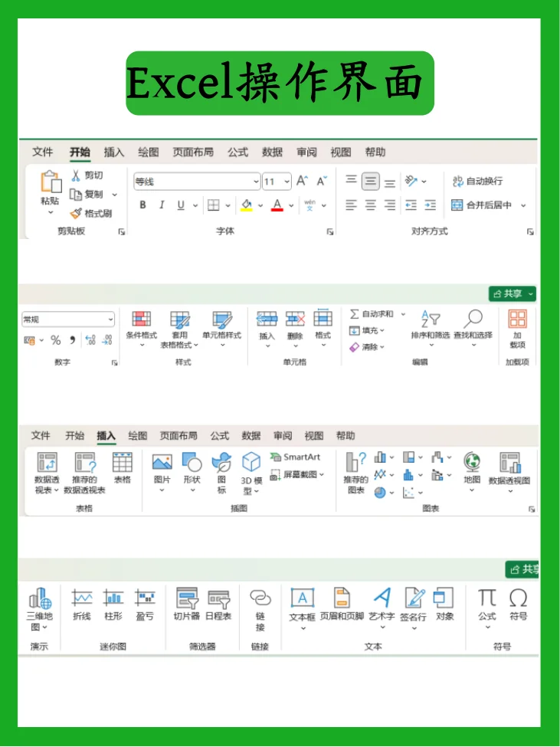Click the SmartArt button

point(295,457)
